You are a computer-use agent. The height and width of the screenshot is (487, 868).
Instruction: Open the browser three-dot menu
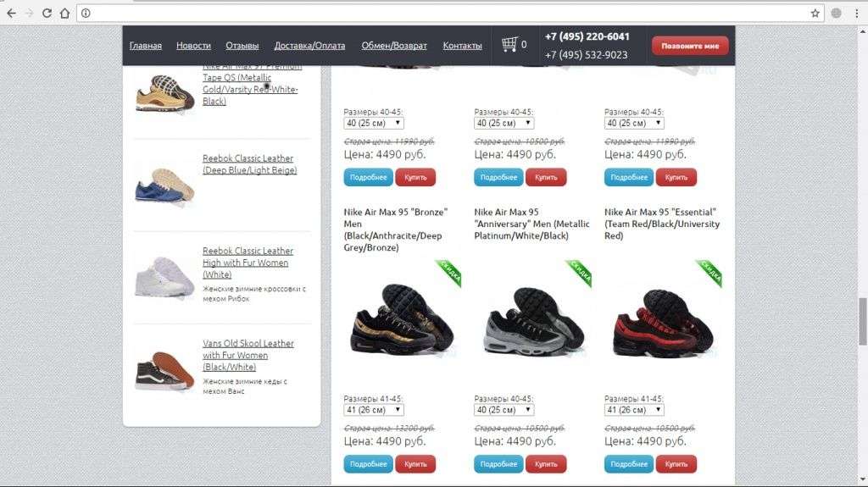point(856,14)
